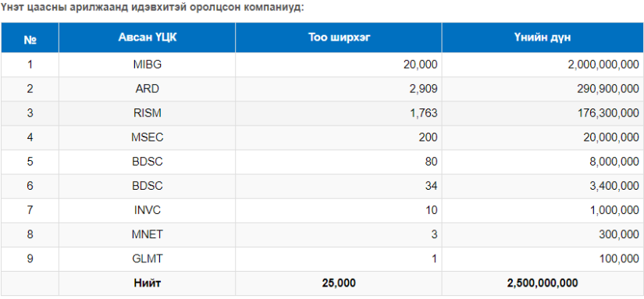Click the № column header

point(30,37)
